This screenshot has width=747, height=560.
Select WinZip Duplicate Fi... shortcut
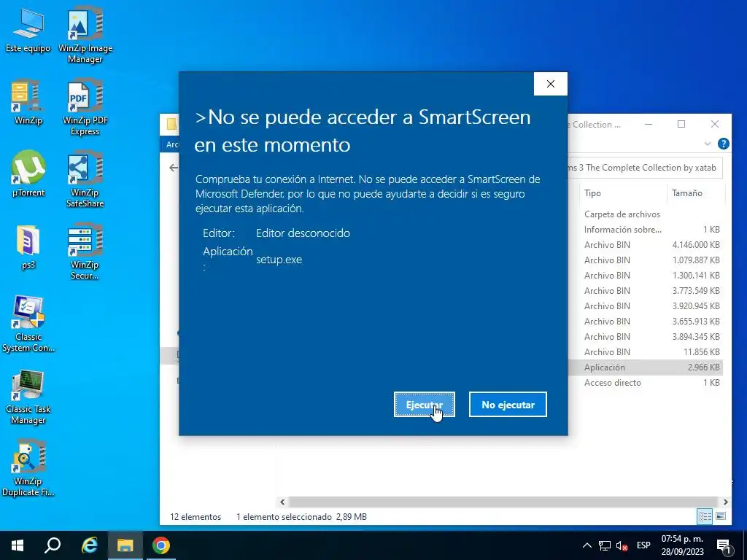pyautogui.click(x=28, y=469)
